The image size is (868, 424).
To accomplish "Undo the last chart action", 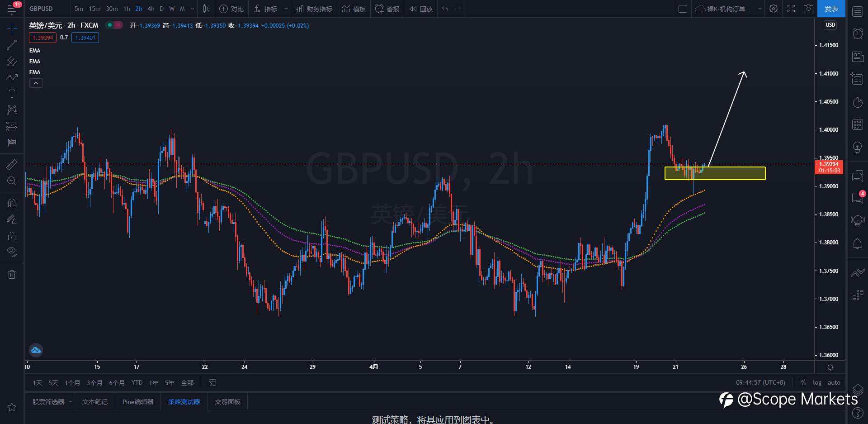I will pos(445,9).
